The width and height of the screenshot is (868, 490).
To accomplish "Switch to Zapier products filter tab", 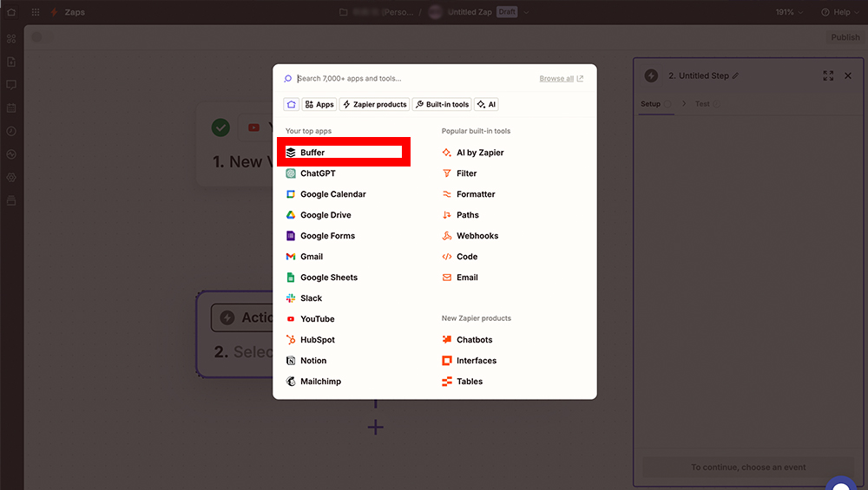I will click(x=374, y=104).
